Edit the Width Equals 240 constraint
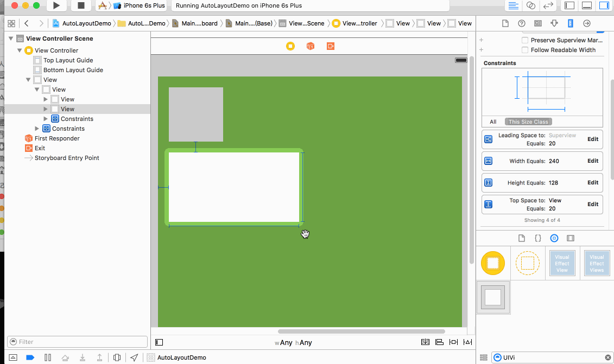 [593, 161]
